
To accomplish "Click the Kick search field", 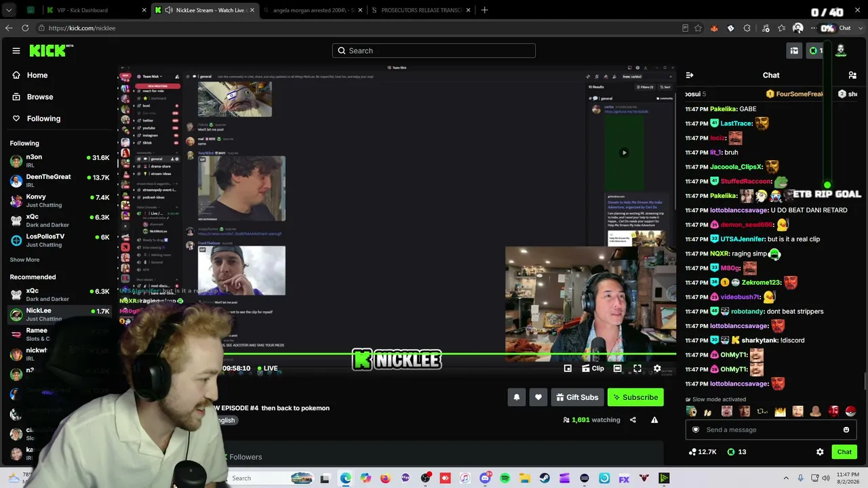I will point(434,51).
